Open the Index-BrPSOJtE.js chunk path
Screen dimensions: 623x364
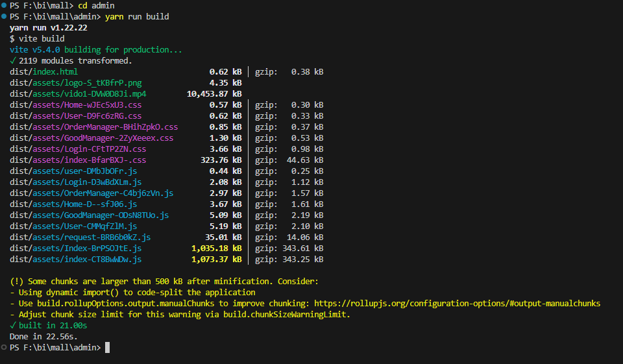75,249
